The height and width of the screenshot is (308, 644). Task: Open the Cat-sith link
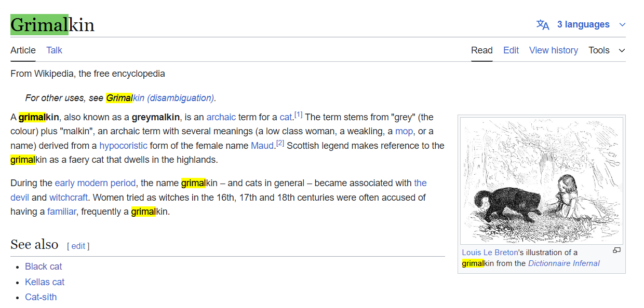point(41,297)
